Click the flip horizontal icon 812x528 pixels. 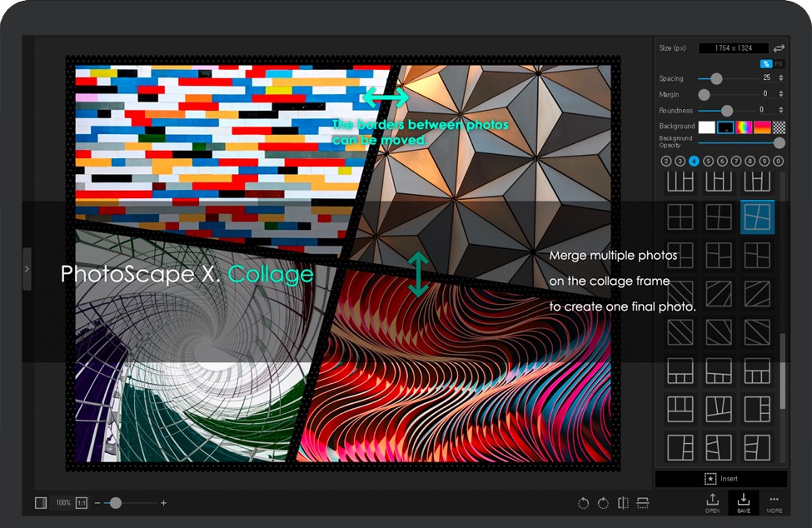pos(623,503)
